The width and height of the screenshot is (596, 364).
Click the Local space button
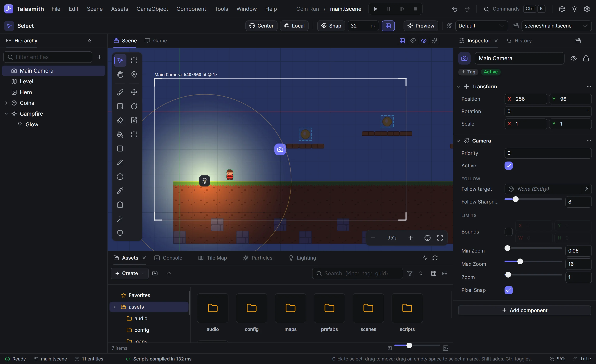pos(294,26)
